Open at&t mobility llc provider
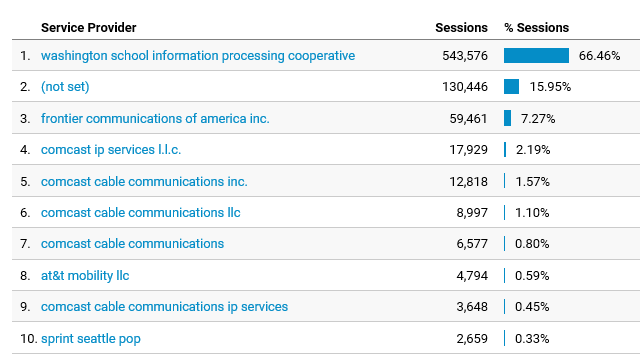 [x=85, y=276]
